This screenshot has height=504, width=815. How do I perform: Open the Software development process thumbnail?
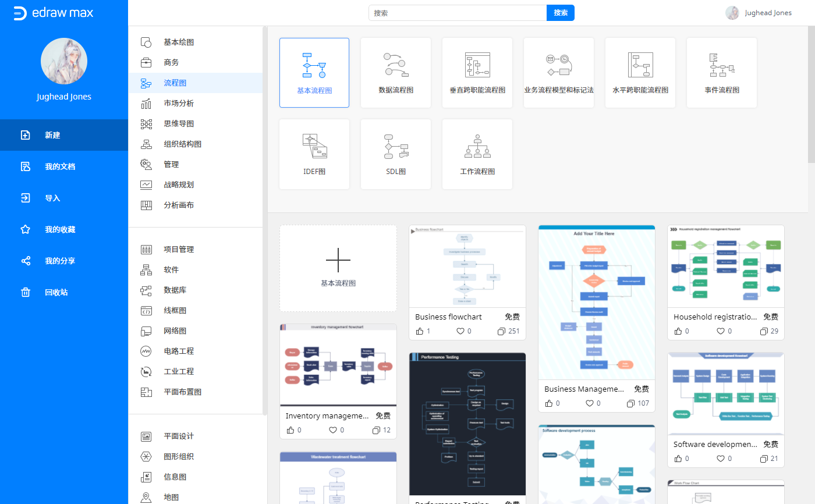[x=597, y=464]
